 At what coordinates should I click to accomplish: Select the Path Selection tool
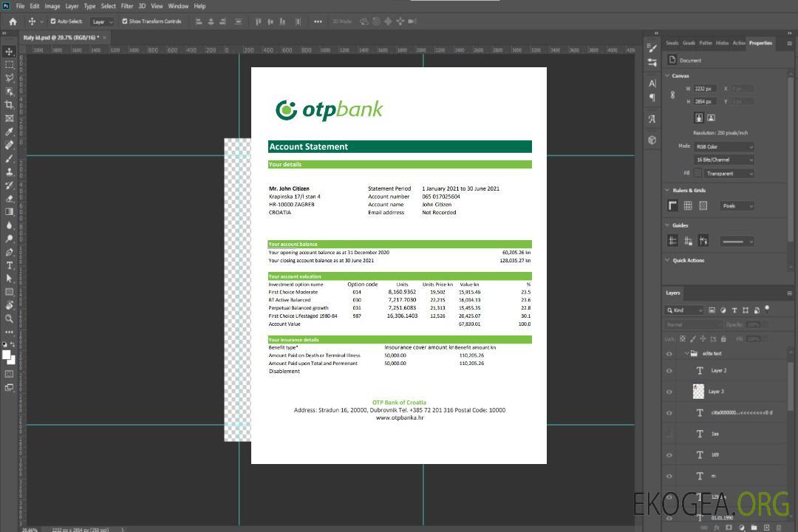tap(9, 279)
